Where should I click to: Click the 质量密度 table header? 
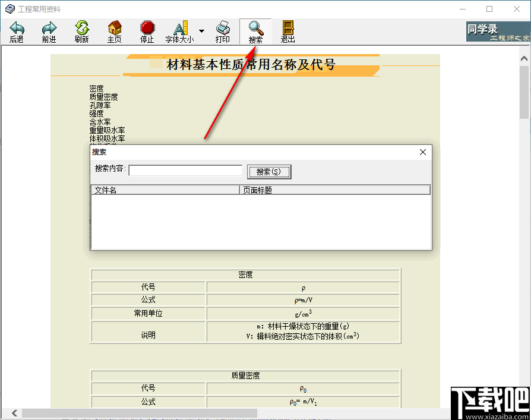[x=245, y=375]
